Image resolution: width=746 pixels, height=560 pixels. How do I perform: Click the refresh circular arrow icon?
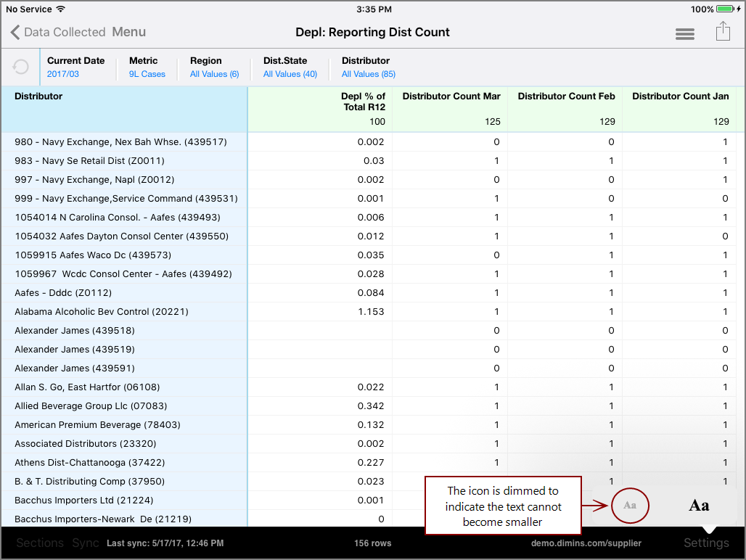[20, 67]
